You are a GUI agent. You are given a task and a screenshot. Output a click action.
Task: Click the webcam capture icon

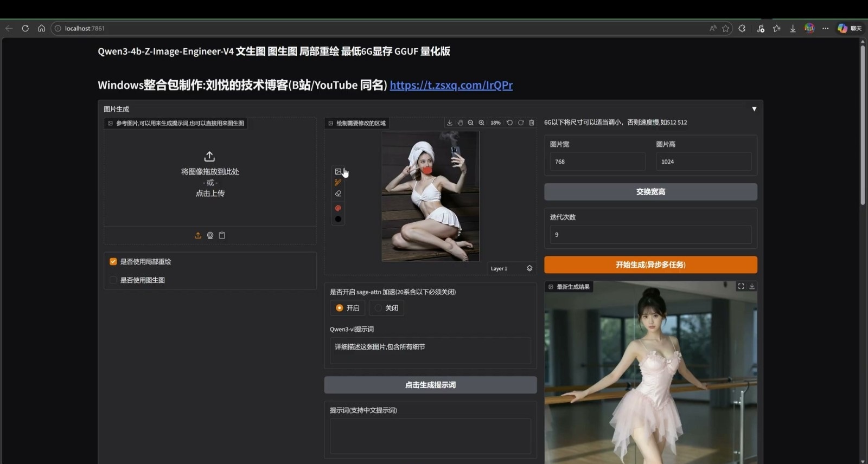coord(210,235)
